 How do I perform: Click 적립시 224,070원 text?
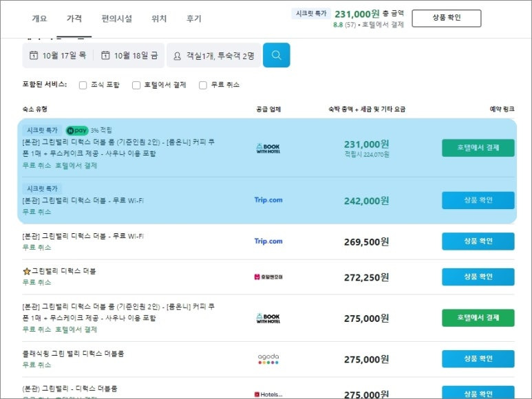tap(367, 155)
